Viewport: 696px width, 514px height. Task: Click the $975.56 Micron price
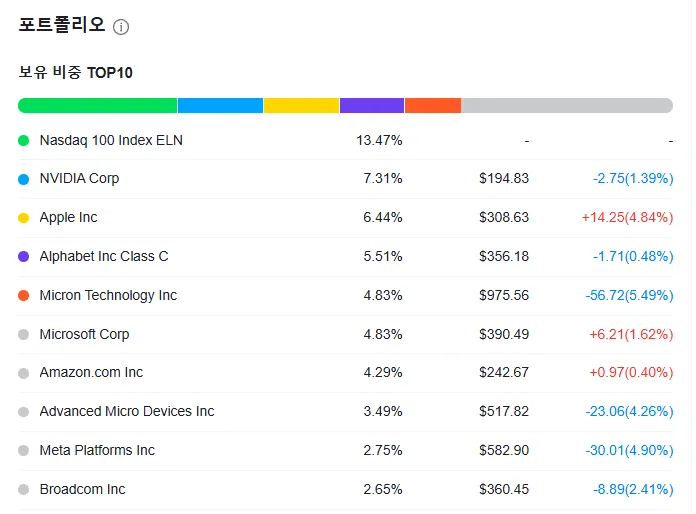click(x=504, y=295)
